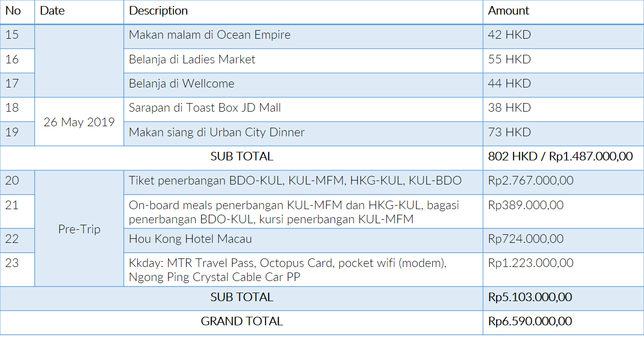Select the "Rp5.103.000,00" subtotal amount
This screenshot has width=644, height=362.
pyautogui.click(x=530, y=298)
